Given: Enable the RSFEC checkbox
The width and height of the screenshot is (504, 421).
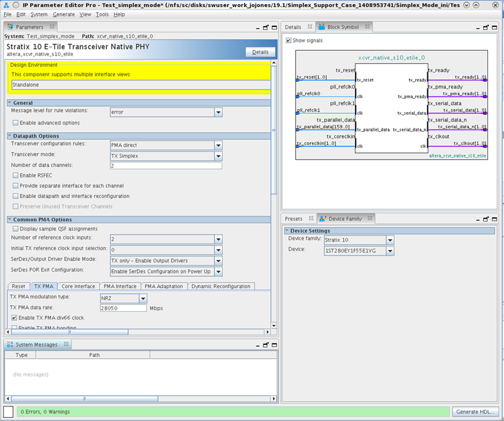Looking at the screenshot, I should (15, 175).
